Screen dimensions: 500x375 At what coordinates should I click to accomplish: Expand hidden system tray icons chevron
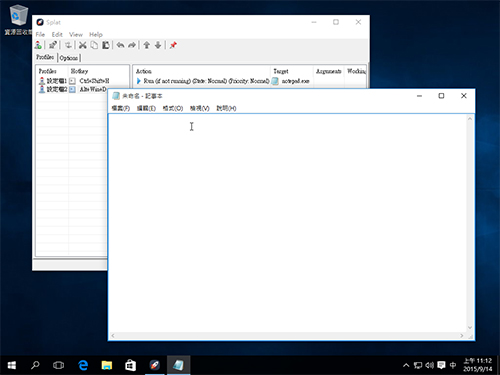coord(406,365)
